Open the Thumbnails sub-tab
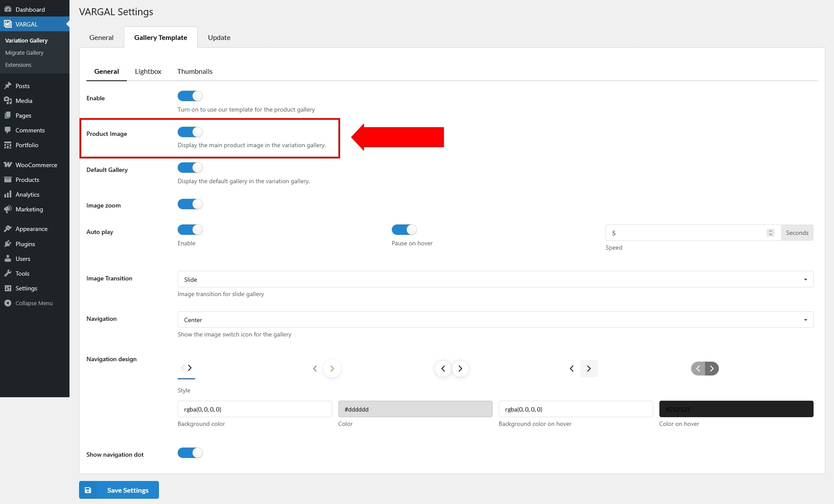834x504 pixels. 195,71
